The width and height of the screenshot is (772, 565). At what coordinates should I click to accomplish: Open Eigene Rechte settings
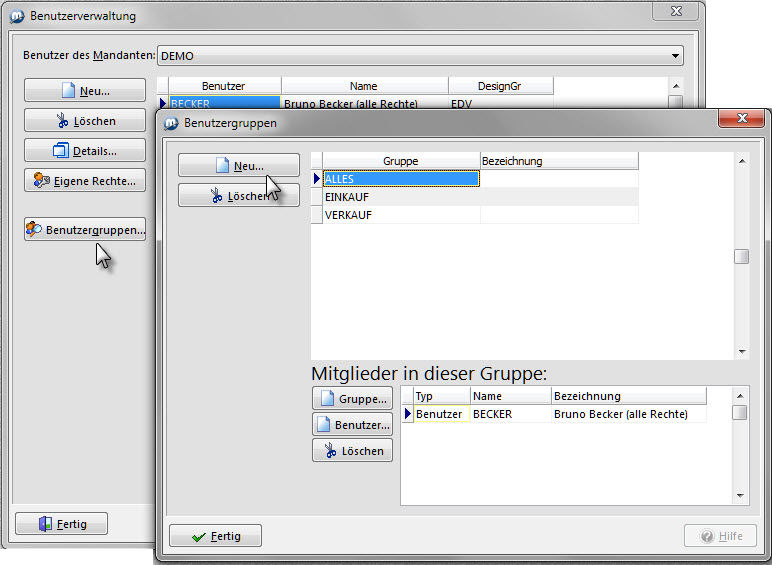tap(85, 181)
